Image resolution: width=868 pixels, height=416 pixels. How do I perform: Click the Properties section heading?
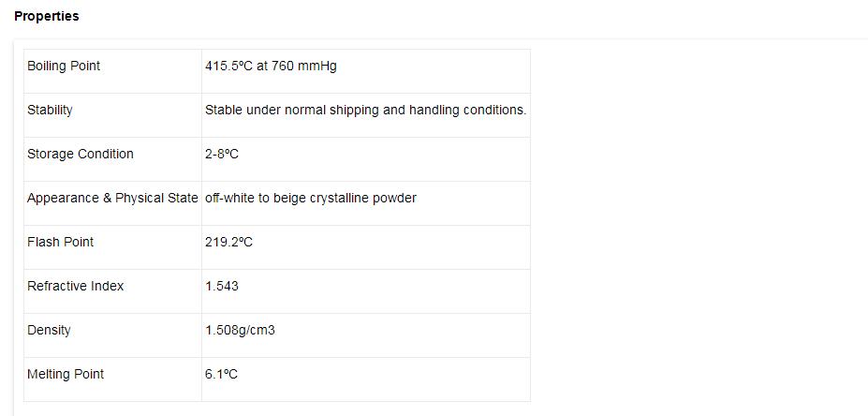coord(47,16)
